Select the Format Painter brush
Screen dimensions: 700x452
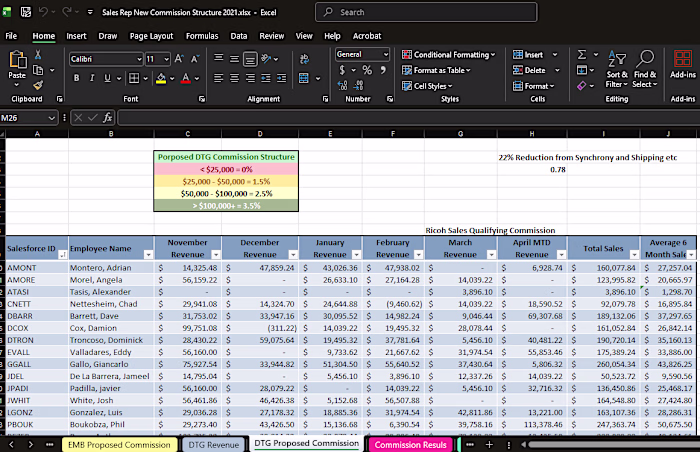pyautogui.click(x=38, y=85)
